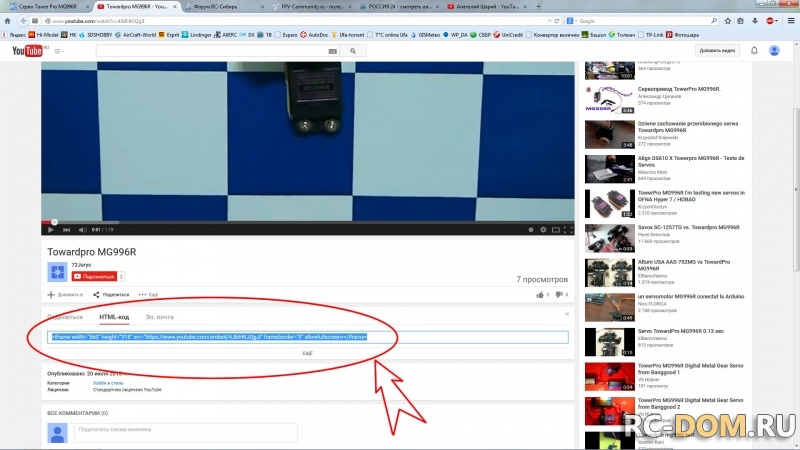Open the account avatar menu
Screen dimensions: 800x450
tap(774, 51)
